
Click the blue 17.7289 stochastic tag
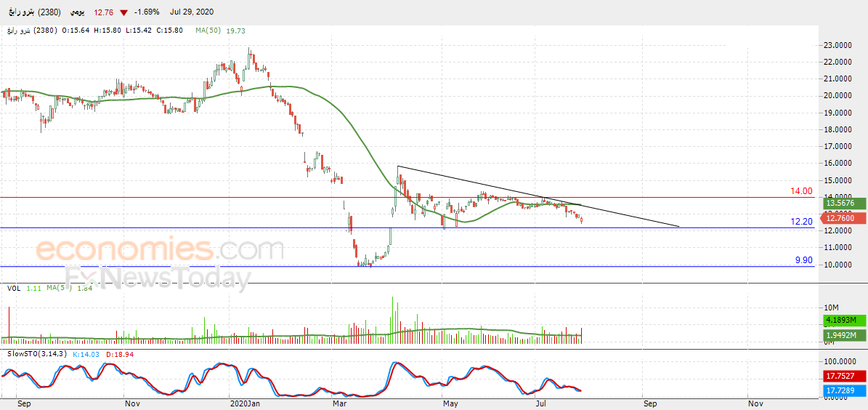[x=843, y=391]
